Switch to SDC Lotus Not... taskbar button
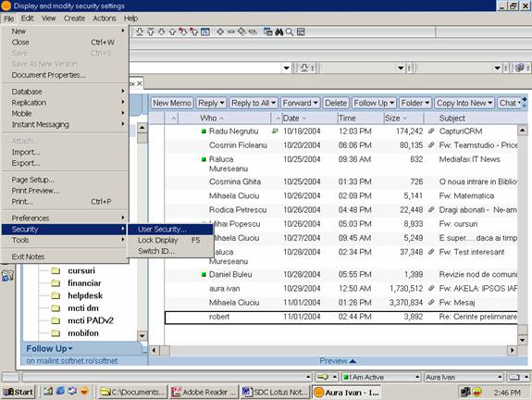The width and height of the screenshot is (532, 400). (275, 392)
